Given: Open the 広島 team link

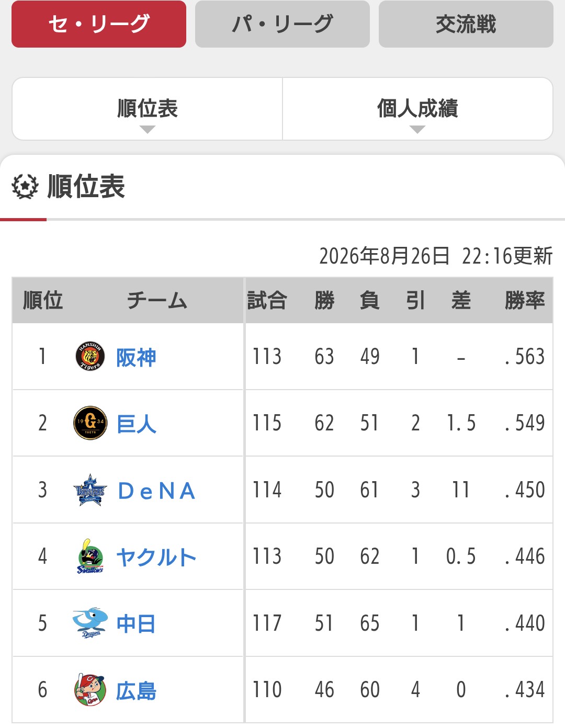Looking at the screenshot, I should tap(136, 691).
